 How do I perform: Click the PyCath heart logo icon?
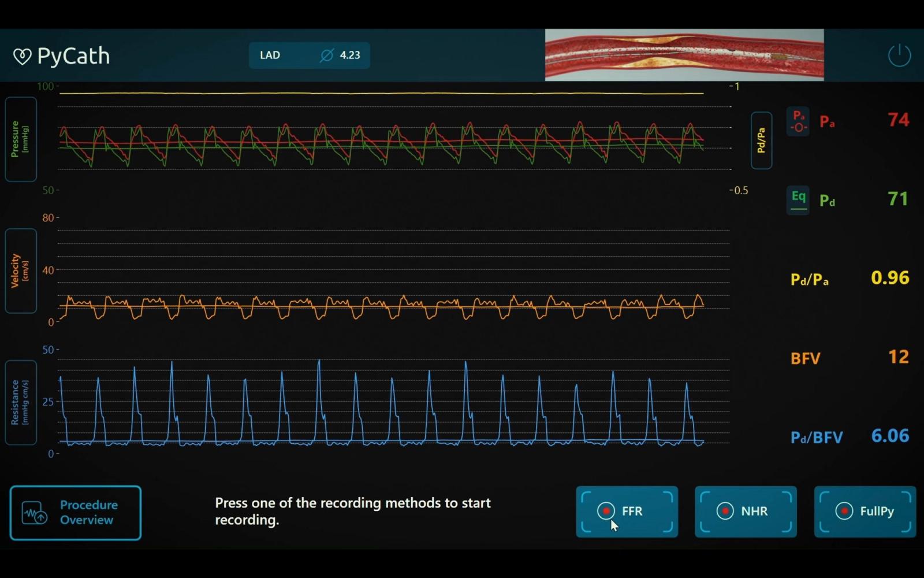(22, 56)
